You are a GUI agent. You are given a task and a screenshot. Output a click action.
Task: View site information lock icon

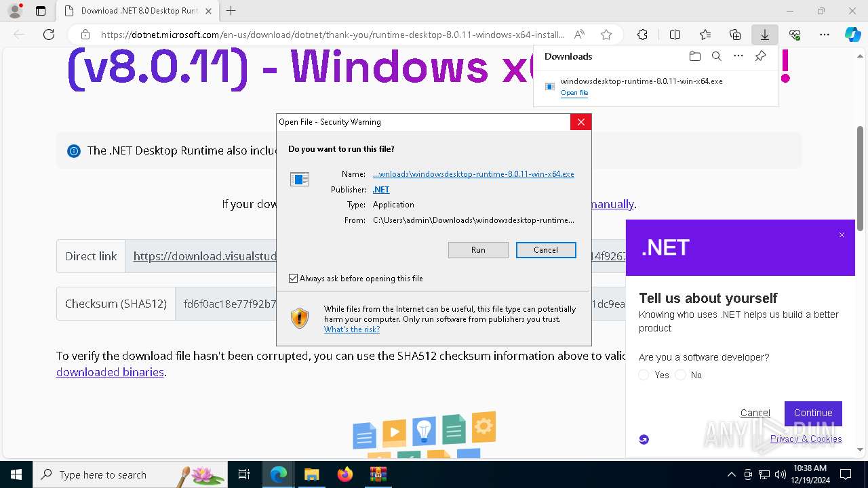point(85,35)
